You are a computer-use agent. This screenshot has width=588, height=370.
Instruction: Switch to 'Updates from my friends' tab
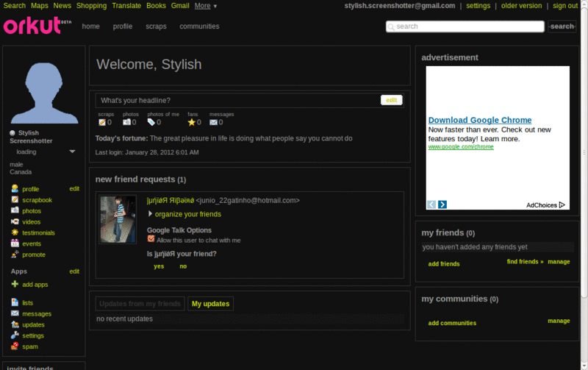tap(140, 304)
